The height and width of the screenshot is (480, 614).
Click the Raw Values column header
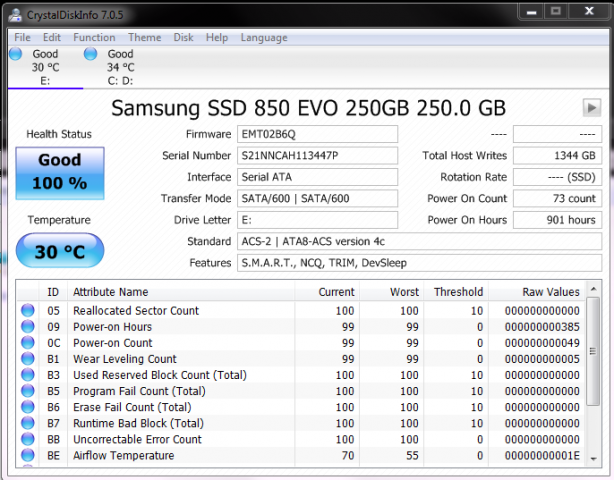pos(550,292)
